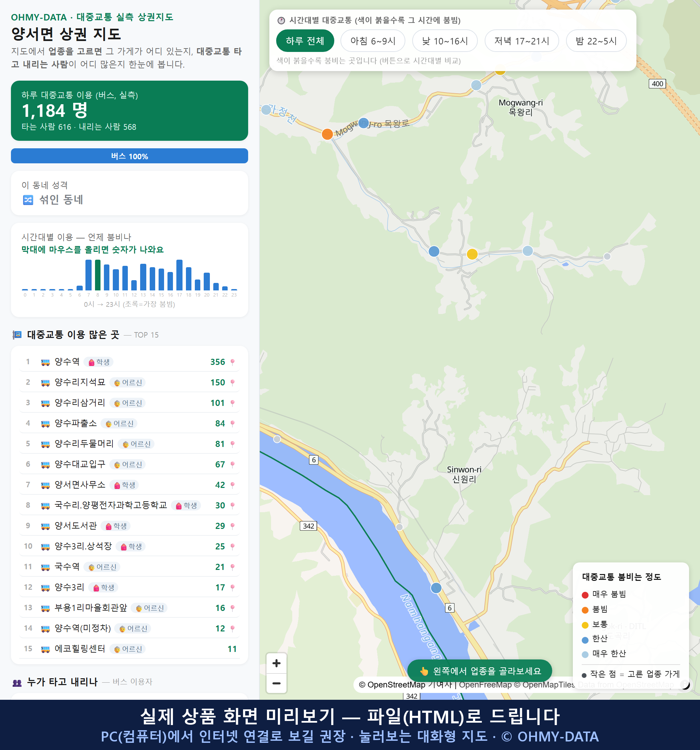Screen dimensions: 700x750
Task: Switch to 밤 22~5시 time filter
Action: tap(596, 41)
